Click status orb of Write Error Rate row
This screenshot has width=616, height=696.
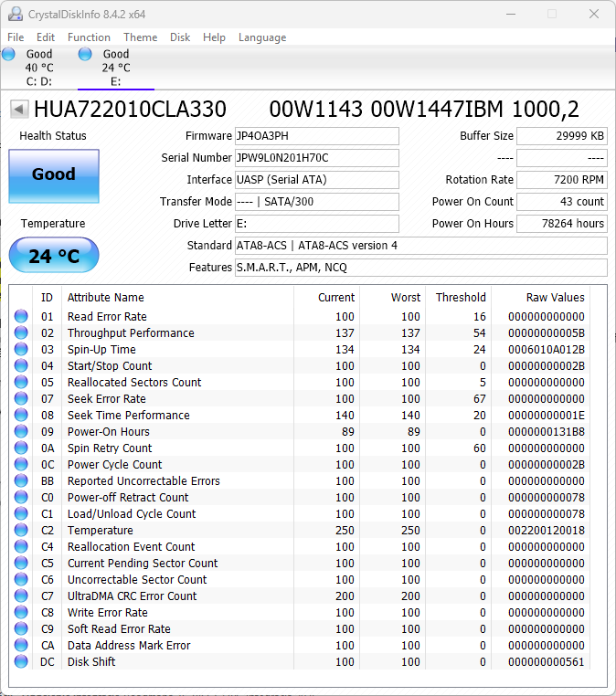click(21, 612)
